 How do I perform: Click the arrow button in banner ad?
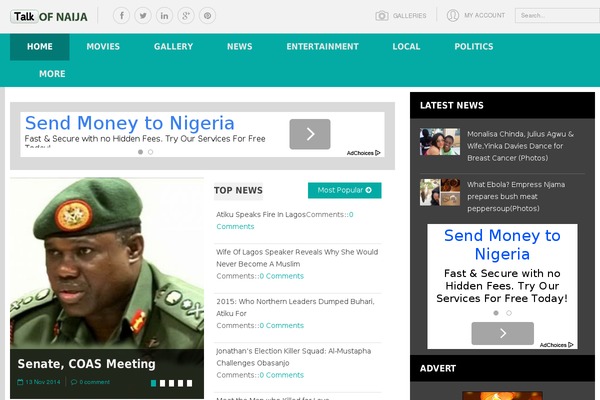click(310, 134)
